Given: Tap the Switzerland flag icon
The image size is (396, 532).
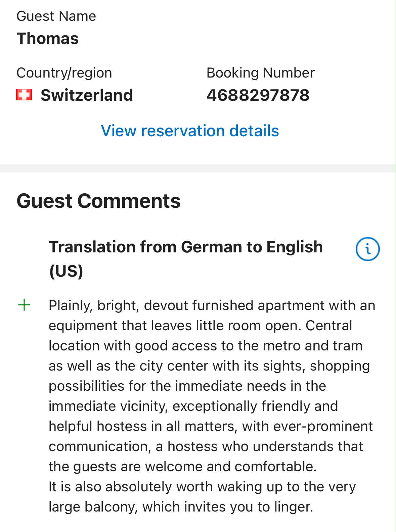Looking at the screenshot, I should pyautogui.click(x=24, y=95).
